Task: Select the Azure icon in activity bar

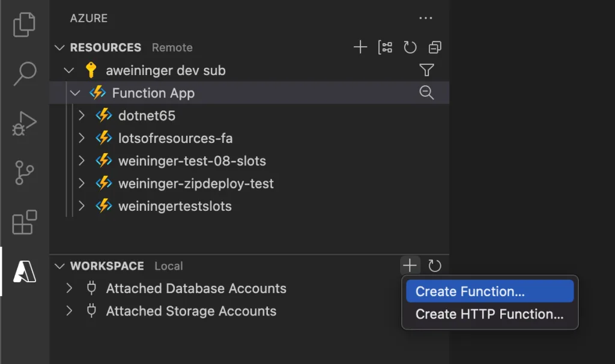Action: (x=25, y=272)
